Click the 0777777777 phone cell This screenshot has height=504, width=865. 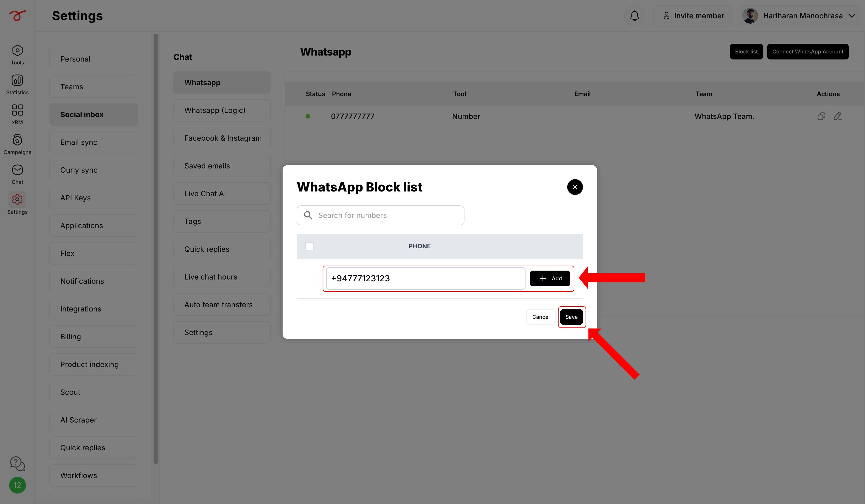point(353,116)
